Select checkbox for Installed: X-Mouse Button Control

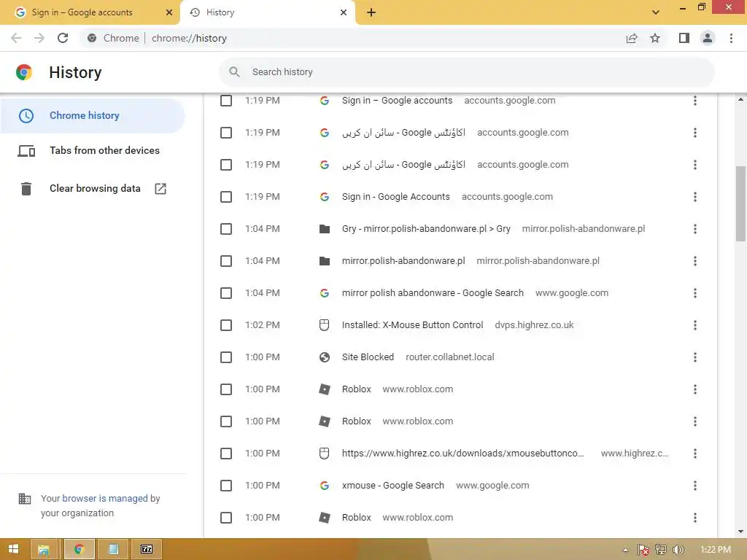(x=226, y=325)
